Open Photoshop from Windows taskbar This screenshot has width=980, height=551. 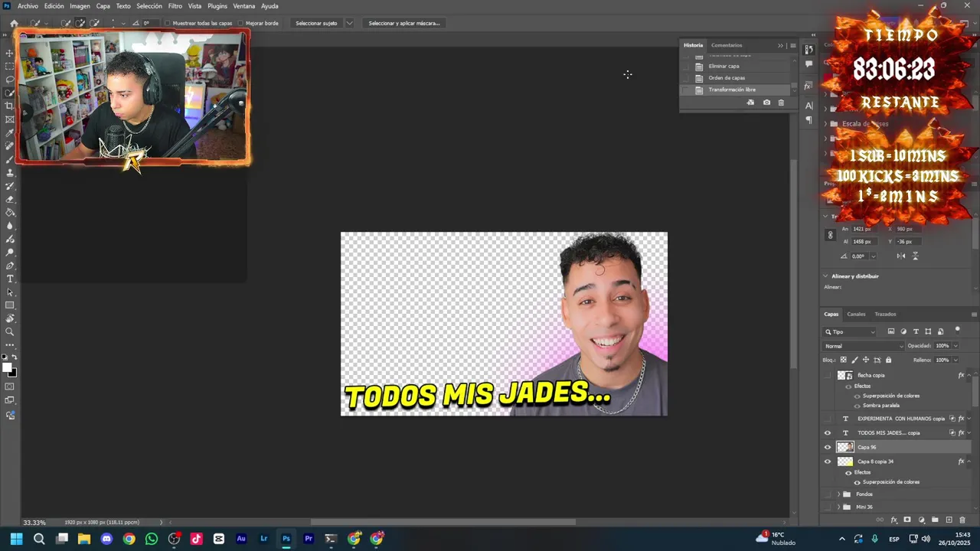pyautogui.click(x=286, y=539)
